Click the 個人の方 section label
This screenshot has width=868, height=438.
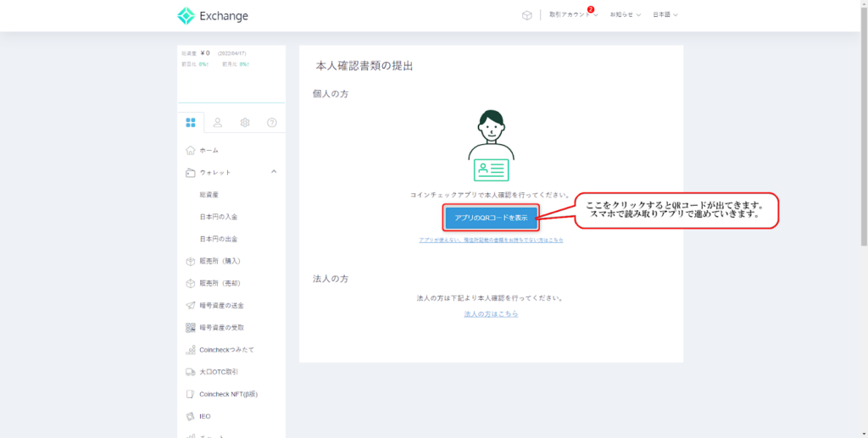pyautogui.click(x=331, y=94)
